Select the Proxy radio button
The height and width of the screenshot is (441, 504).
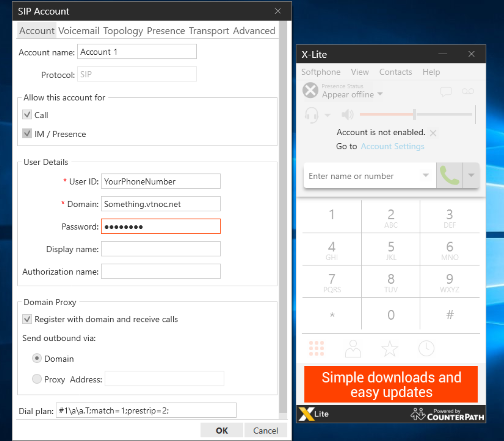coord(37,379)
